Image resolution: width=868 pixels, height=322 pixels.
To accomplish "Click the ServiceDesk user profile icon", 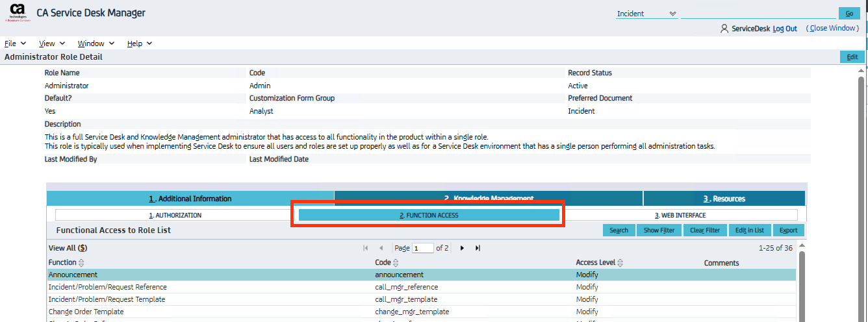I will pyautogui.click(x=724, y=29).
